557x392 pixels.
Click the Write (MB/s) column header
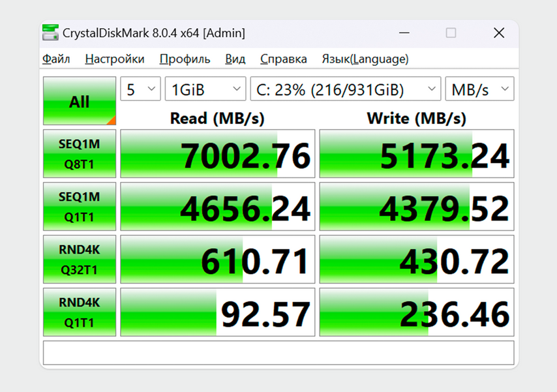416,118
